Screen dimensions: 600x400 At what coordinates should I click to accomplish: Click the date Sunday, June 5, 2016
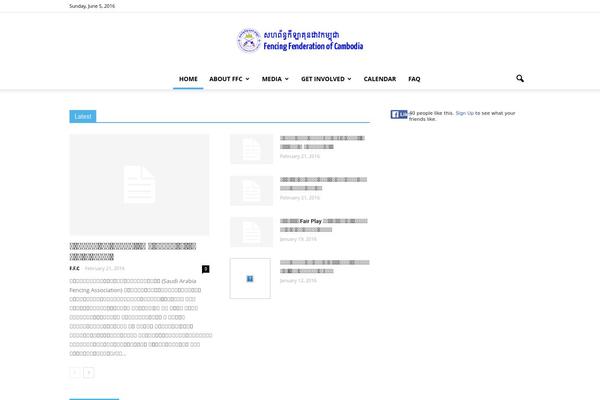click(92, 6)
